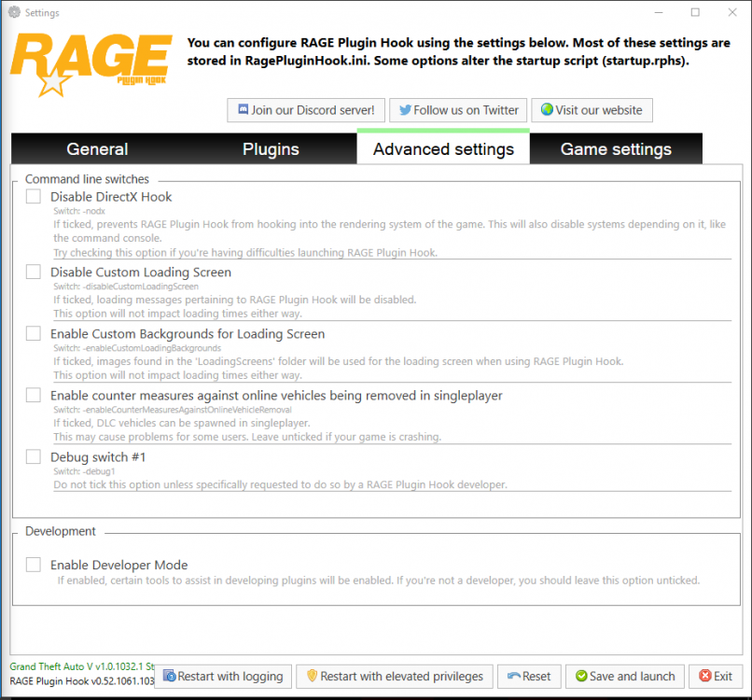This screenshot has height=700, width=752.
Task: Click the Discord logo icon
Action: click(x=244, y=109)
